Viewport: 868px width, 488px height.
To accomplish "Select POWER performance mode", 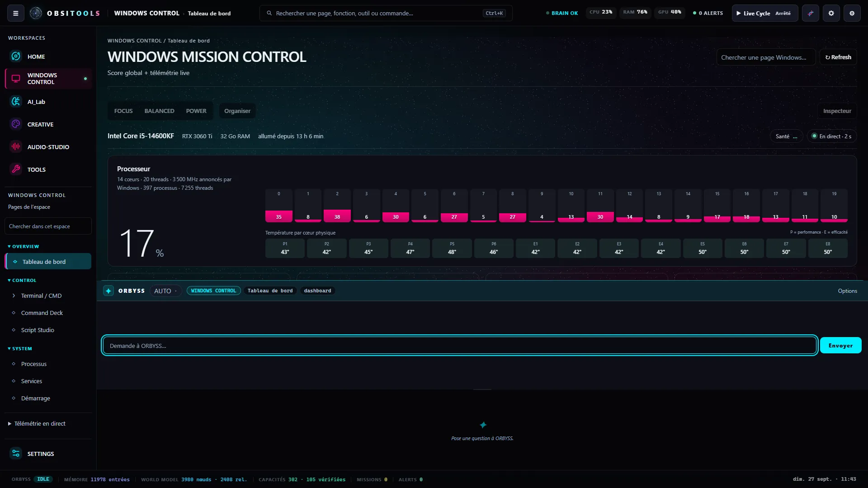I will click(196, 111).
